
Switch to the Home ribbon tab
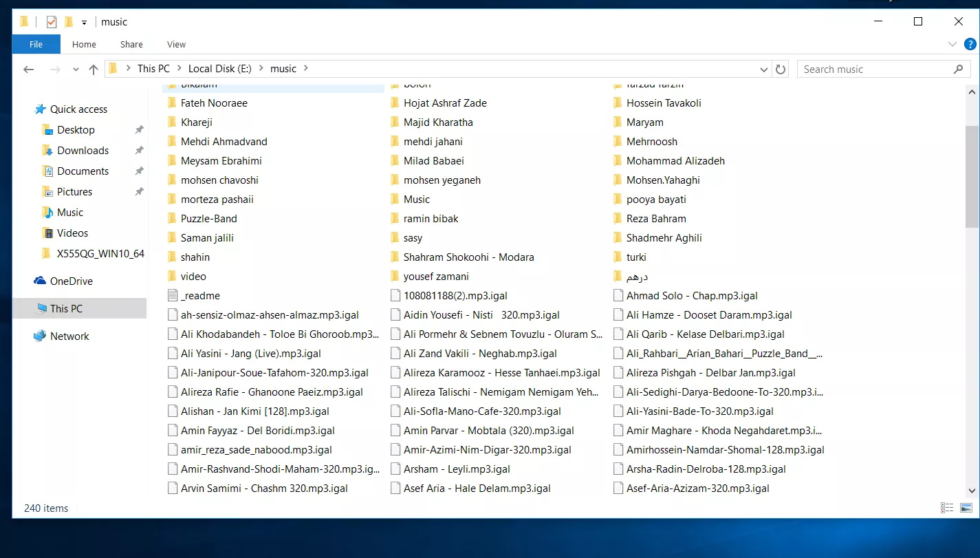[x=84, y=44]
